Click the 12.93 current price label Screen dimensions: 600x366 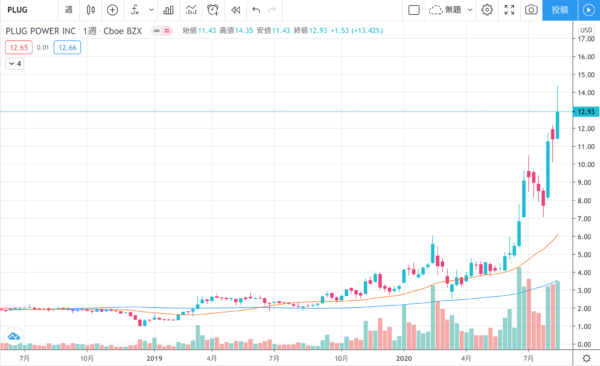pos(586,111)
